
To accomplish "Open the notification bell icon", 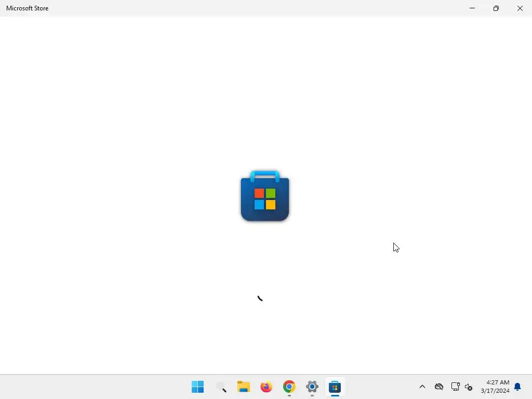I will point(517,387).
